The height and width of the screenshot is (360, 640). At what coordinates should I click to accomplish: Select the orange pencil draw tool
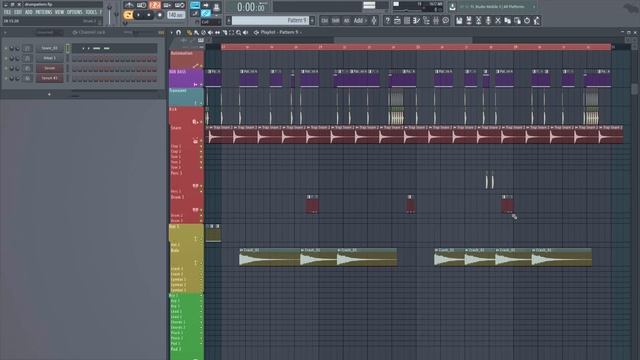click(x=189, y=32)
